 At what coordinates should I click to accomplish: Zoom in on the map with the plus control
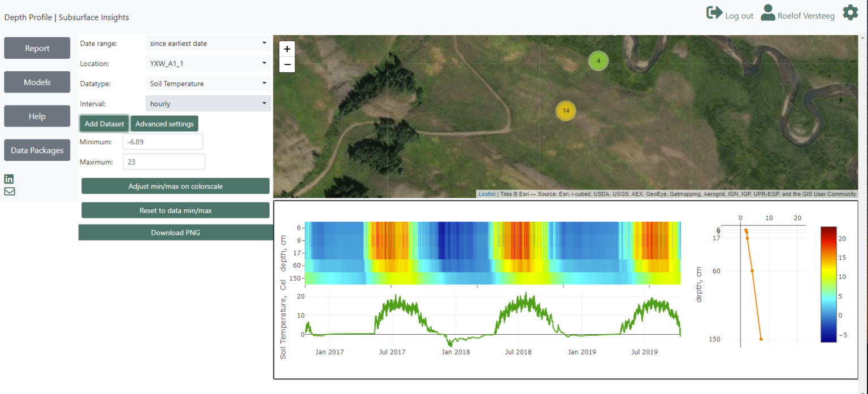pyautogui.click(x=287, y=49)
